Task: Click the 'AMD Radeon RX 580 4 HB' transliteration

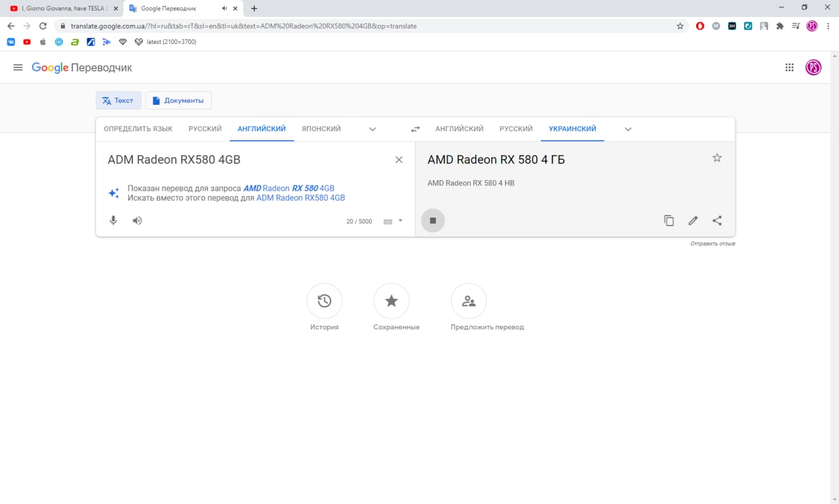Action: pyautogui.click(x=471, y=184)
